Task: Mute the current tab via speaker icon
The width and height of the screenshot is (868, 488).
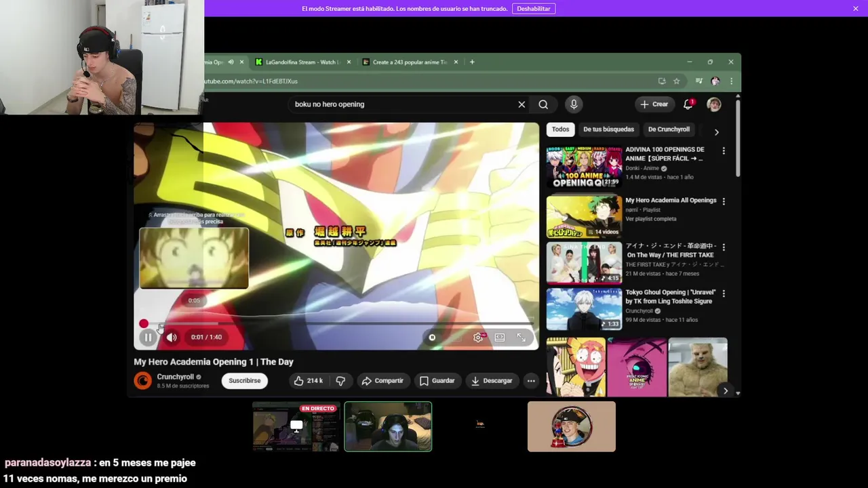Action: [x=231, y=62]
